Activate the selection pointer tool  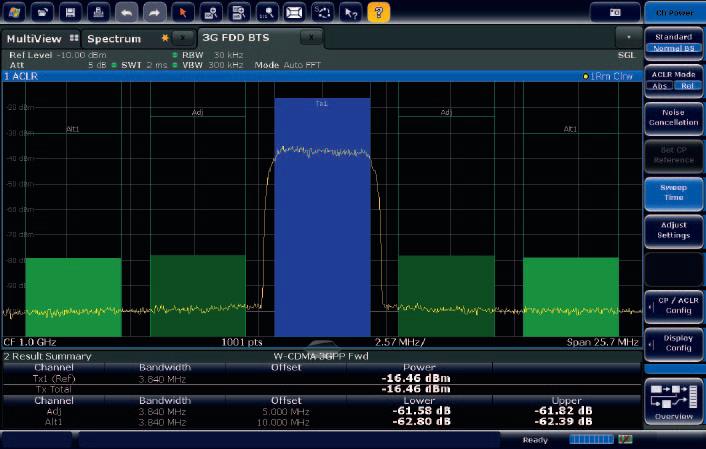coord(182,12)
